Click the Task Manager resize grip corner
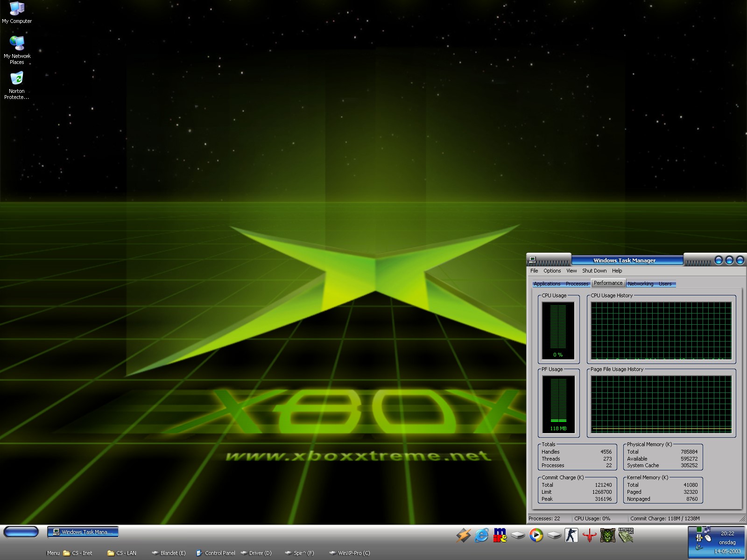The image size is (747, 560). [743, 518]
